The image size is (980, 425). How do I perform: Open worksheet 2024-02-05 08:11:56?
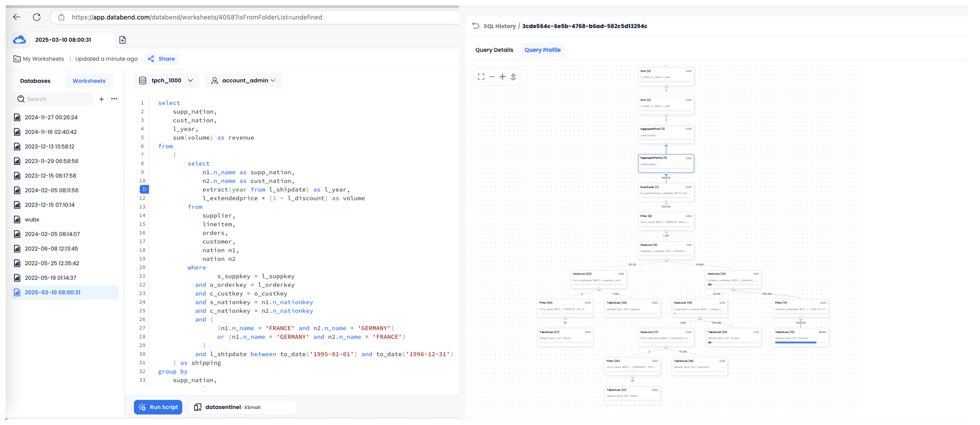coord(65,190)
